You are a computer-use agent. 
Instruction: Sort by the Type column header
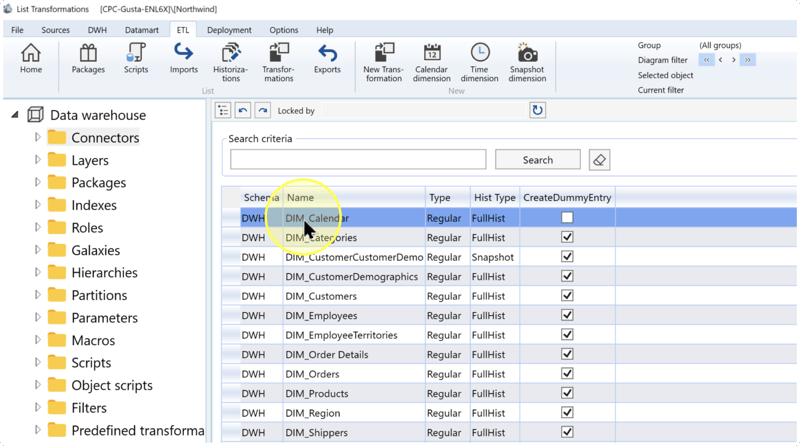point(447,197)
